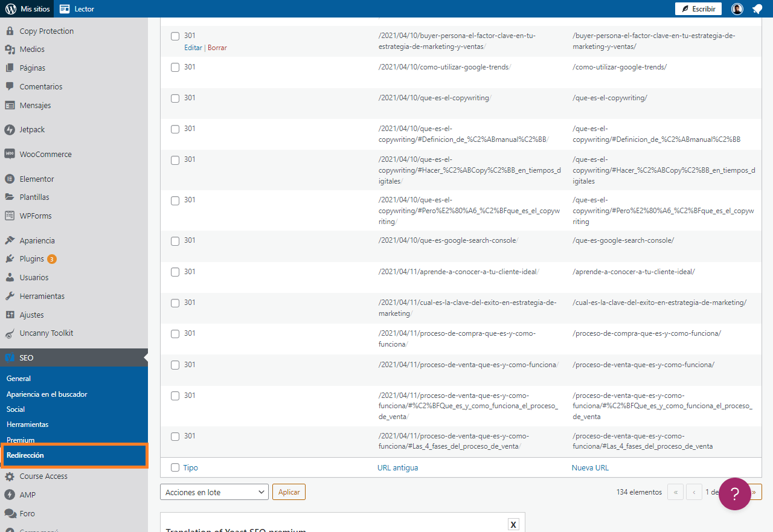Open the Acciones en lote dropdown
773x532 pixels.
pyautogui.click(x=214, y=492)
